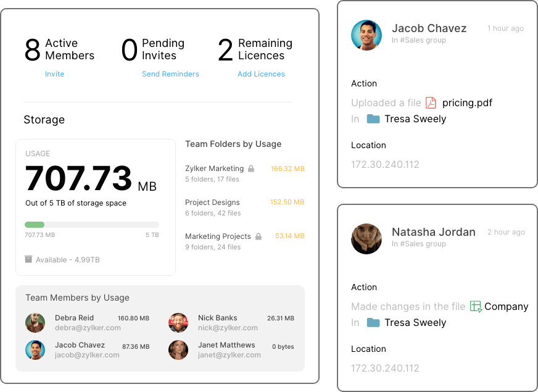Click the lock icon beside Zylker Marketing
Screen dimensions: 538x392
click(251, 169)
